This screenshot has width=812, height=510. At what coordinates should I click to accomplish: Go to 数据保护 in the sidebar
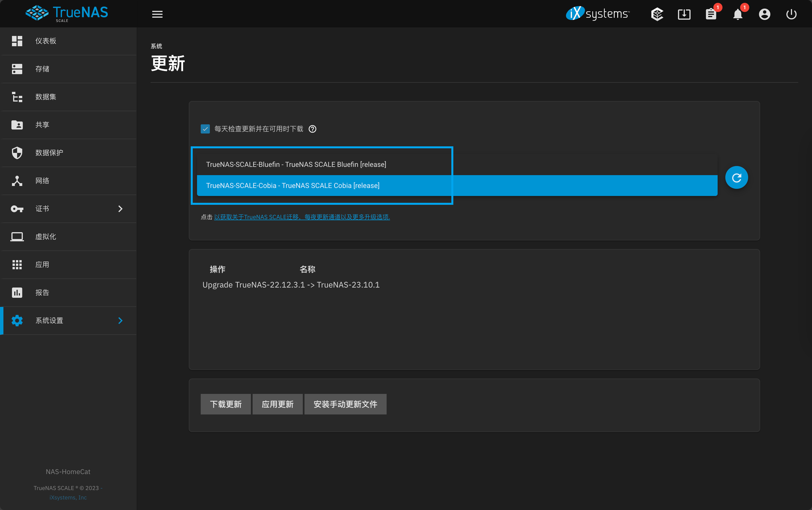coord(49,153)
